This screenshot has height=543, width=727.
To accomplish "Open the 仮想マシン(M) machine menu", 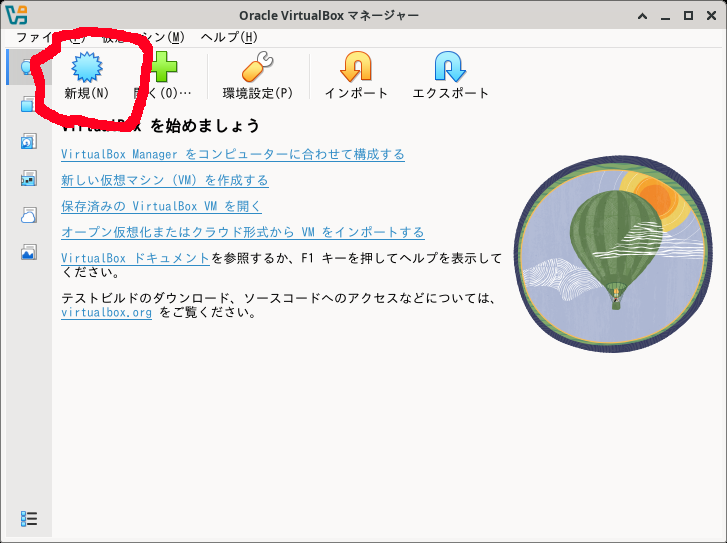I will (150, 37).
